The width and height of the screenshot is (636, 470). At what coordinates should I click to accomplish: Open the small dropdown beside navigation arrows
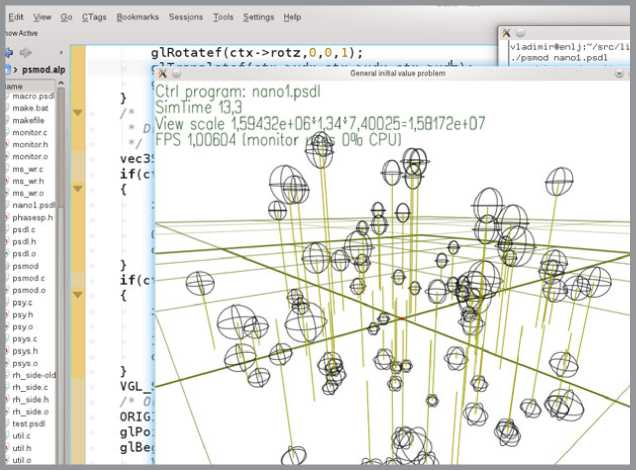pos(61,53)
